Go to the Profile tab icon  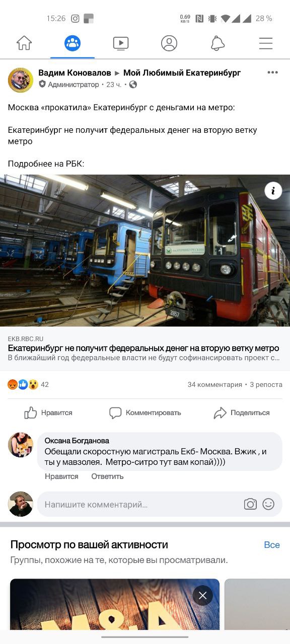coord(169,43)
